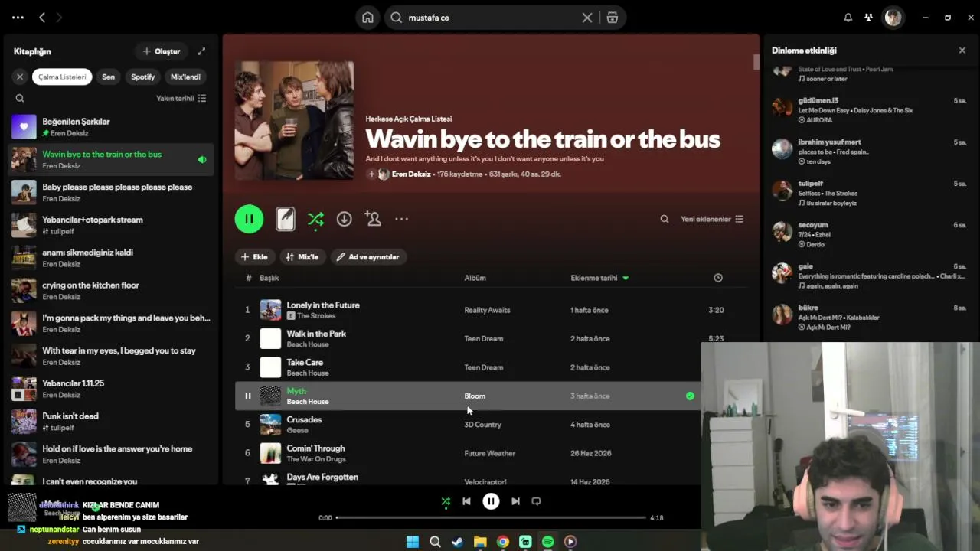Image resolution: width=980 pixels, height=551 pixels.
Task: Open the 'Yakın tarihli' sort dropdown
Action: tap(181, 98)
